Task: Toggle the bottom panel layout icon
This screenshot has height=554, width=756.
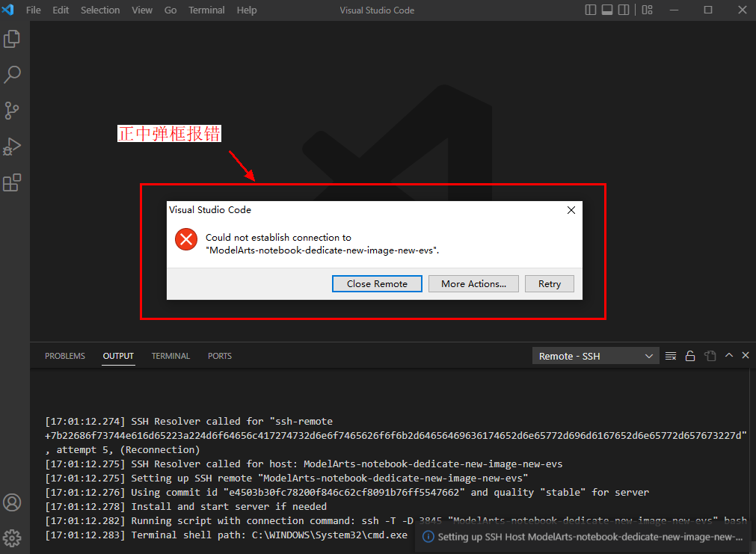Action: point(607,10)
